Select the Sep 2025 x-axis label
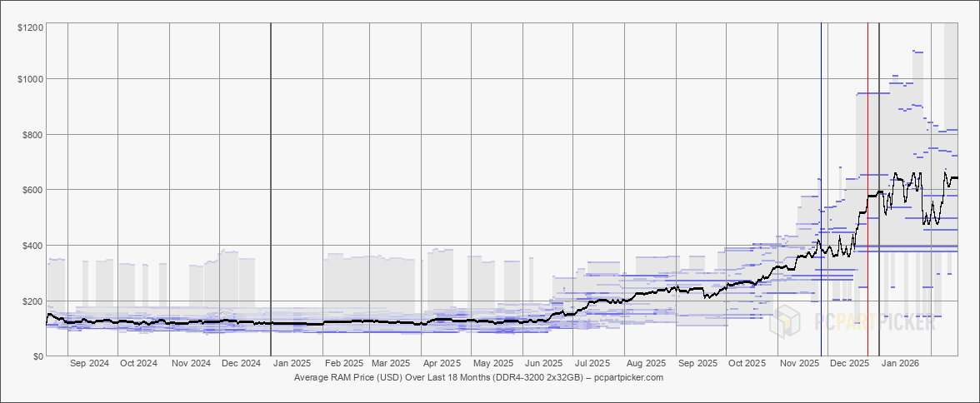980x403 pixels. [x=697, y=363]
